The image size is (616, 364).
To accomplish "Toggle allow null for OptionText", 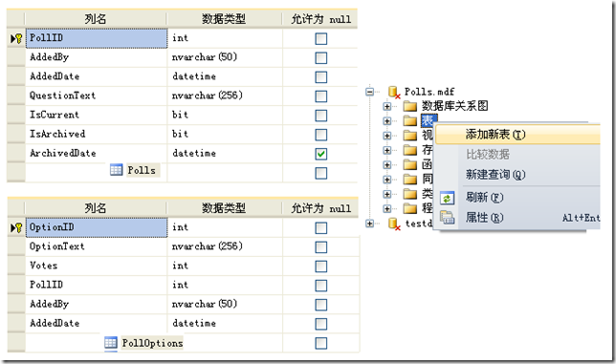I will tap(321, 247).
